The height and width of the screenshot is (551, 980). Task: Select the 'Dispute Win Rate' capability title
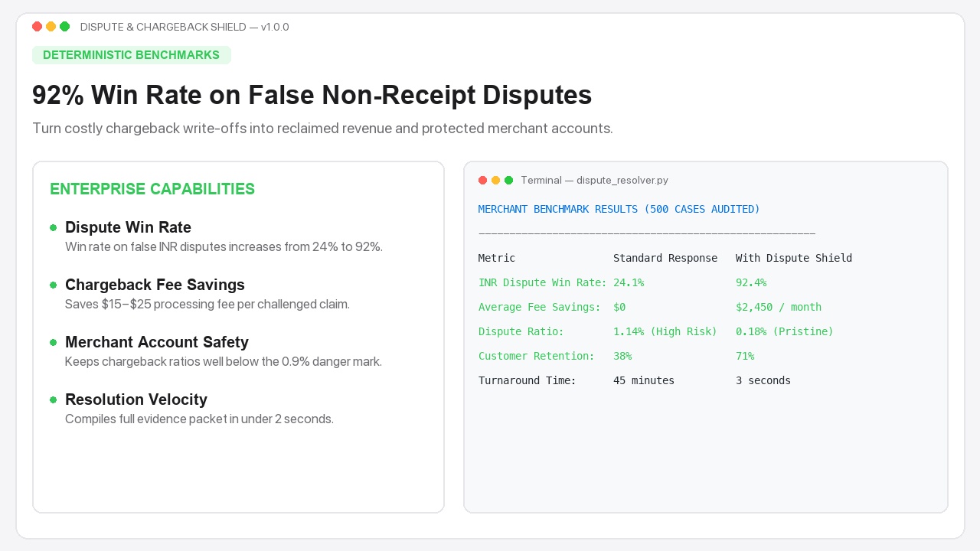point(128,227)
